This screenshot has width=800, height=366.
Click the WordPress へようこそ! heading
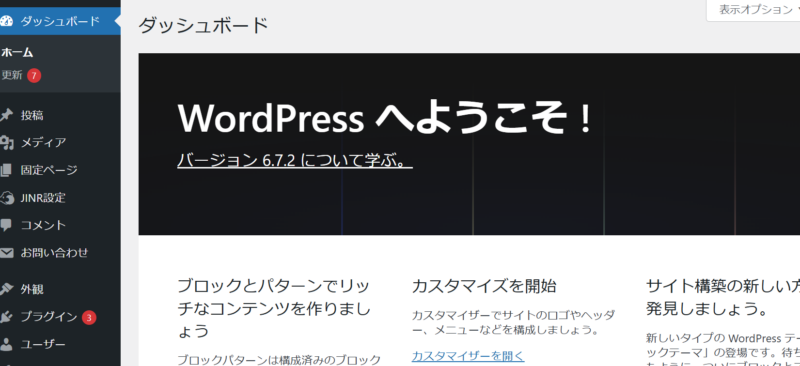point(385,118)
